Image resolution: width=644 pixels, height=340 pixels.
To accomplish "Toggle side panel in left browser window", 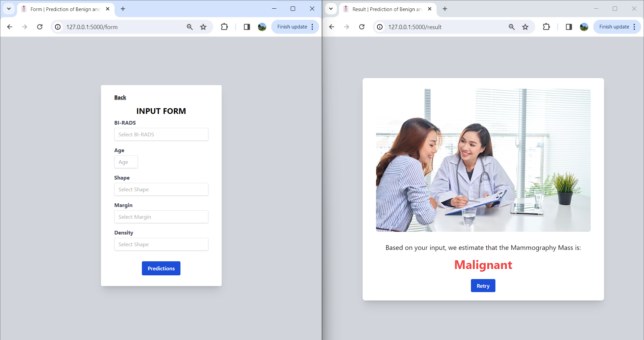I will coord(247,27).
